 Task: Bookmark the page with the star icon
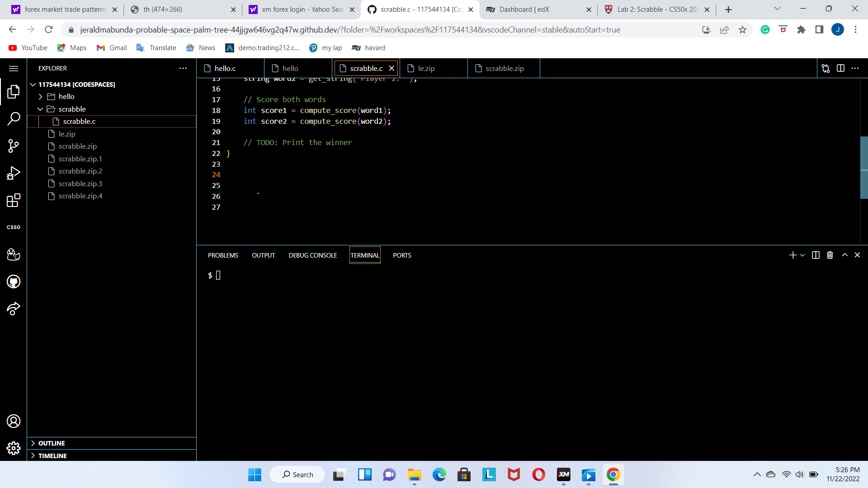pyautogui.click(x=742, y=30)
